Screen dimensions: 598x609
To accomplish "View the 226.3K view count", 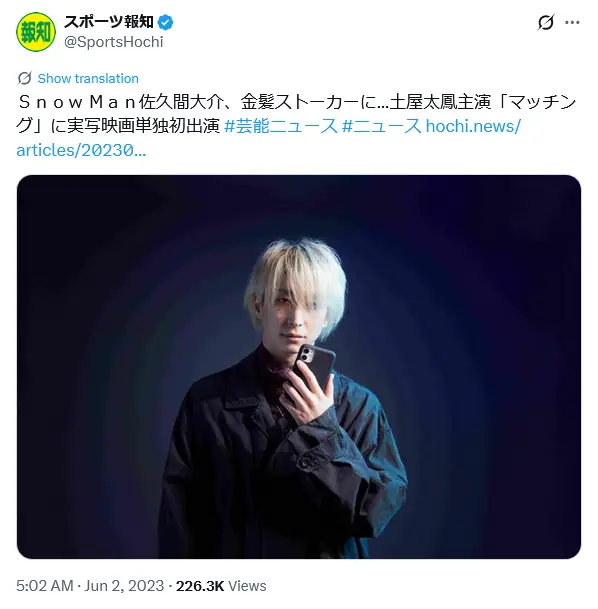I will coord(200,586).
